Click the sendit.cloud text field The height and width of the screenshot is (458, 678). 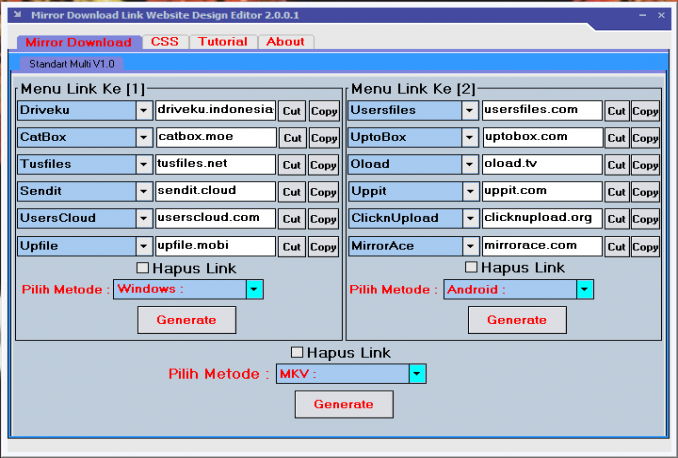pos(215,191)
